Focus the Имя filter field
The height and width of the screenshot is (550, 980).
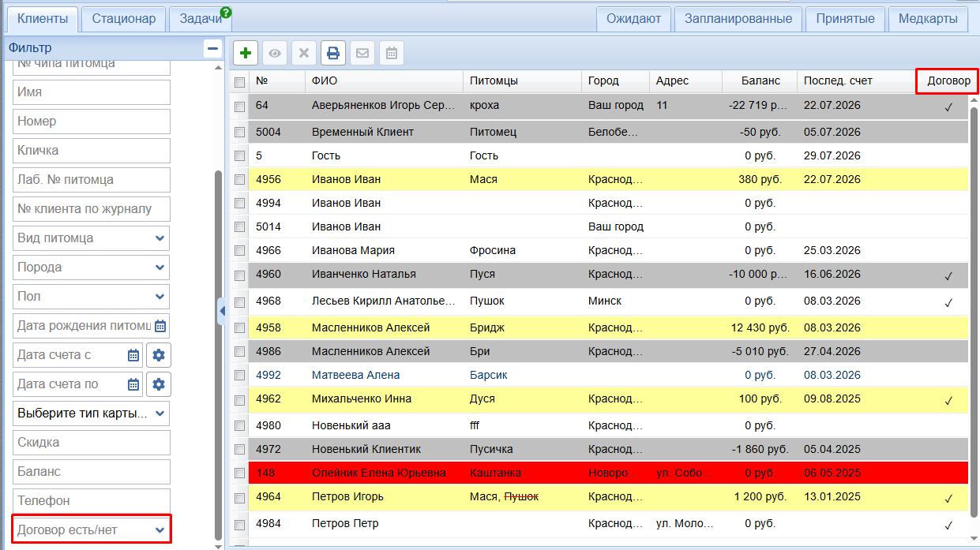pos(92,92)
